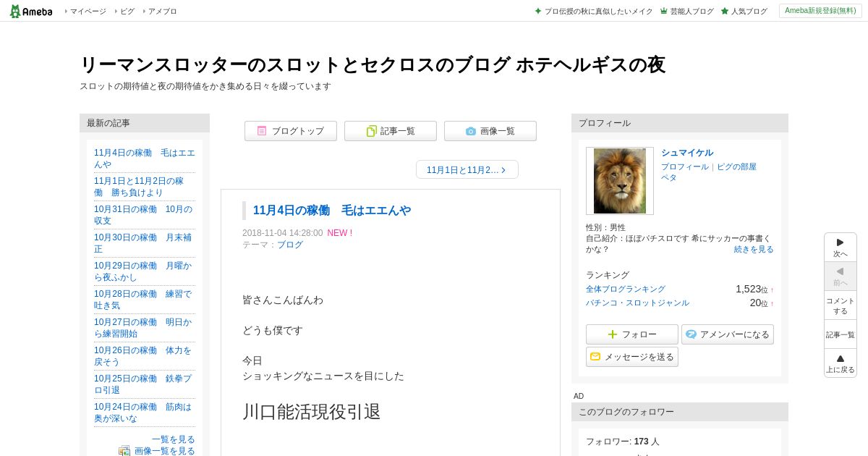The height and width of the screenshot is (456, 868).
Task: Click the lion profile picture
Action: [x=620, y=181]
